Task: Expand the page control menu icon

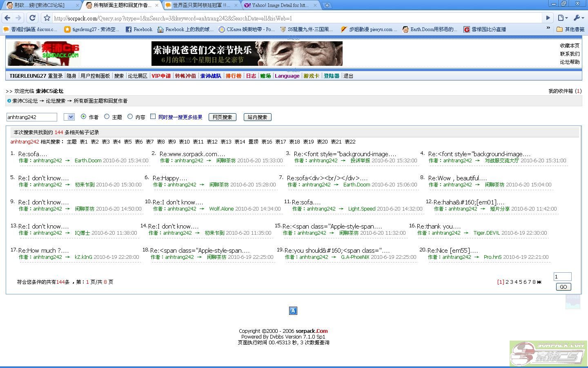Action: [563, 18]
